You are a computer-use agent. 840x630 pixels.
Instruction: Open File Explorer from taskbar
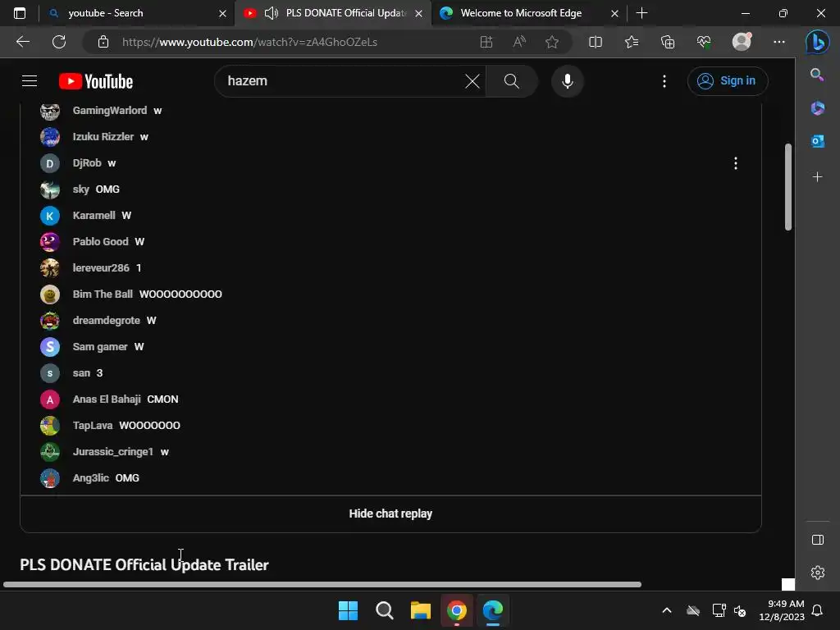pos(421,610)
